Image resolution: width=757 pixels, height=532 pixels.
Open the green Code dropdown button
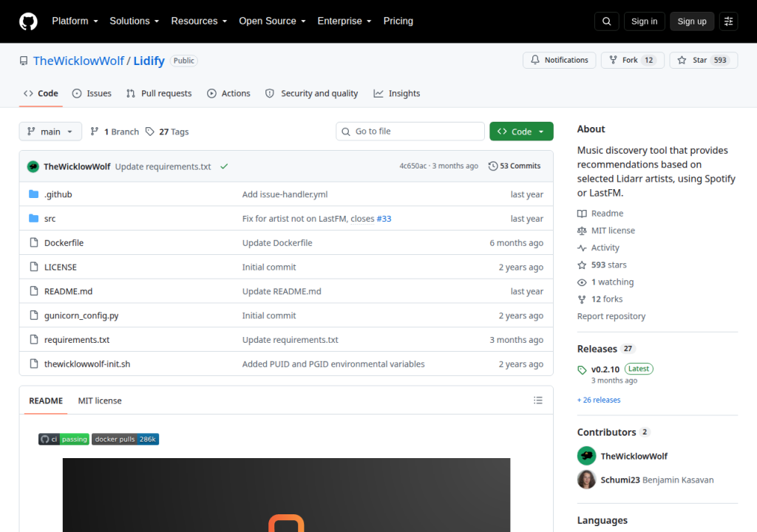521,132
